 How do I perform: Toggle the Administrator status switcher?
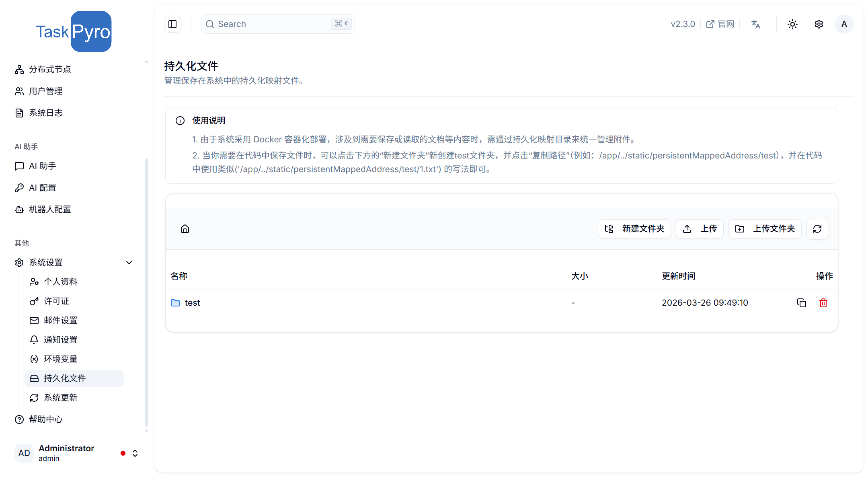(123, 453)
